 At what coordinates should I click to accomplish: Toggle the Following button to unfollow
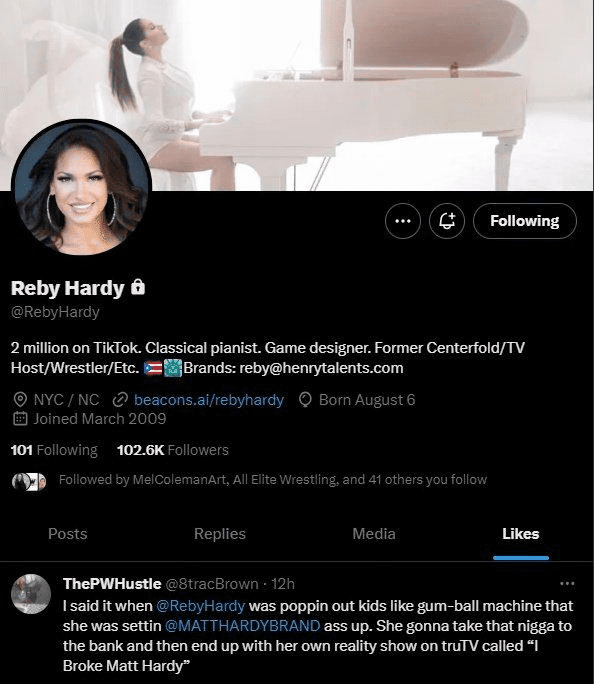525,221
